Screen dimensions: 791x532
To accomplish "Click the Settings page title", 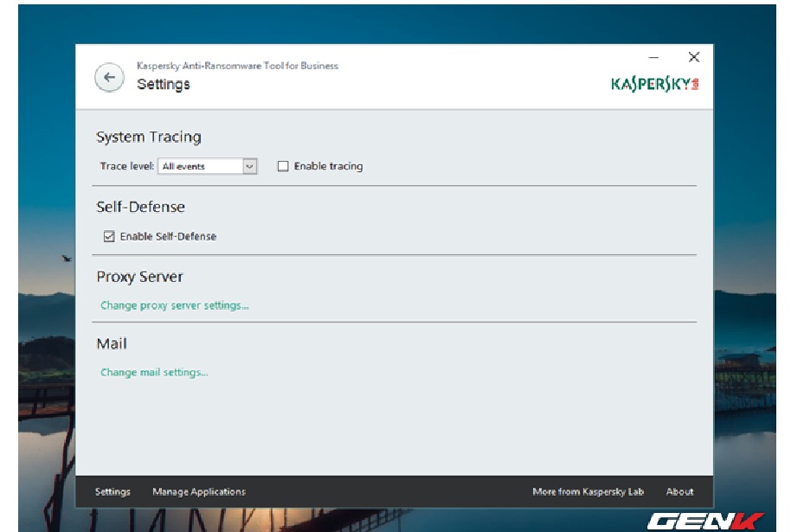I will pyautogui.click(x=164, y=84).
